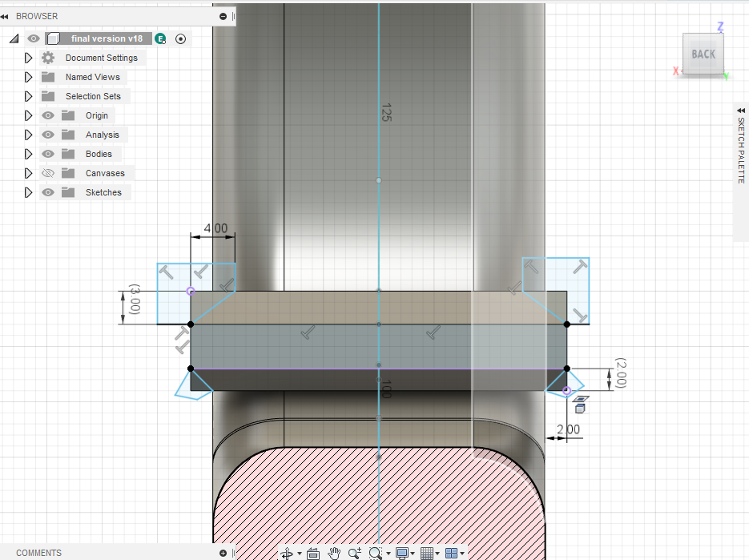Expand the Origin folder tree
The width and height of the screenshot is (749, 560).
coord(28,115)
